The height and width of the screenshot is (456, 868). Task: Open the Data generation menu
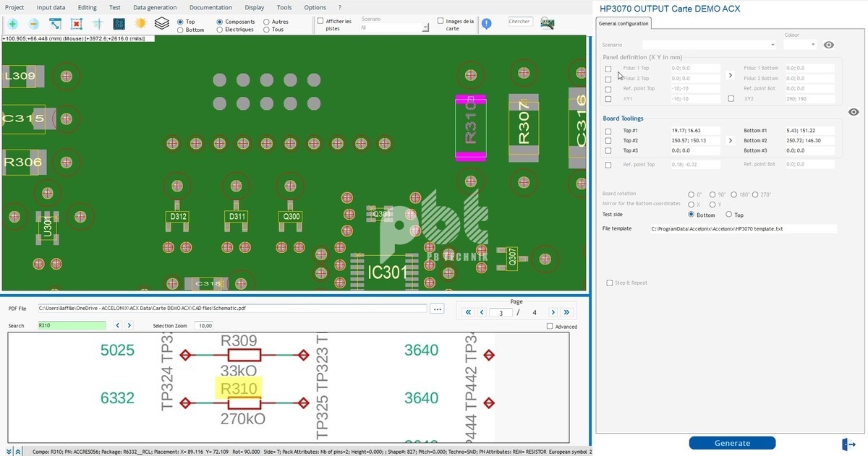(x=155, y=7)
